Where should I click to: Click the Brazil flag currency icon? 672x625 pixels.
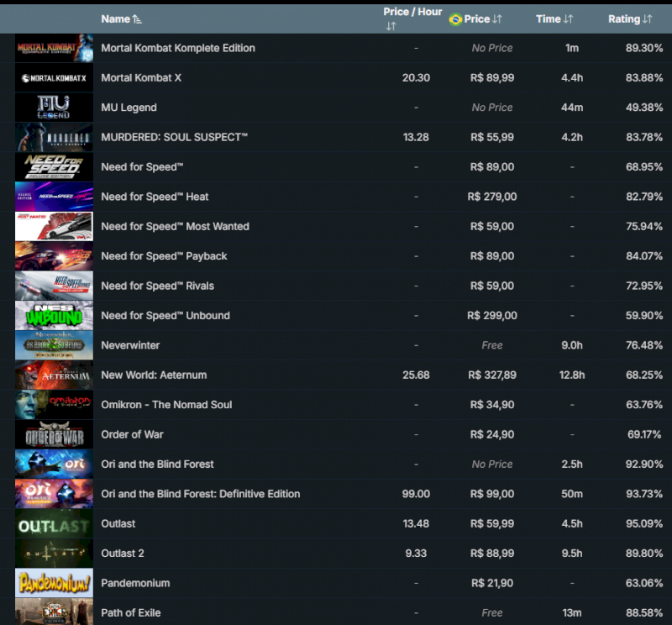455,19
